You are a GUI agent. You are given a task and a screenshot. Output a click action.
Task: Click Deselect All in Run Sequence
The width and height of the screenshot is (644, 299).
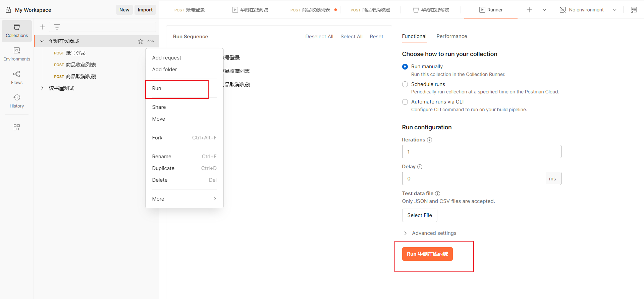[x=319, y=37]
